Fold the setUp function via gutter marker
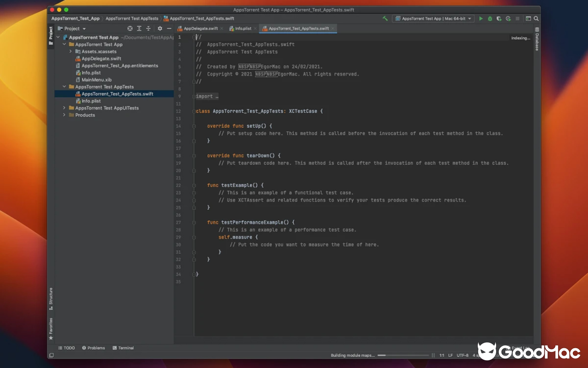Screen dimensions: 588x368 point(193,126)
